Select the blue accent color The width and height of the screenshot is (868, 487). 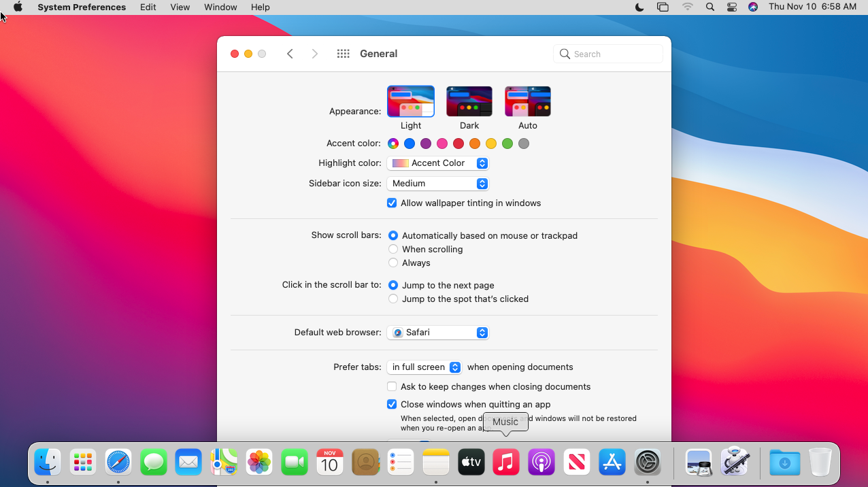click(x=410, y=144)
